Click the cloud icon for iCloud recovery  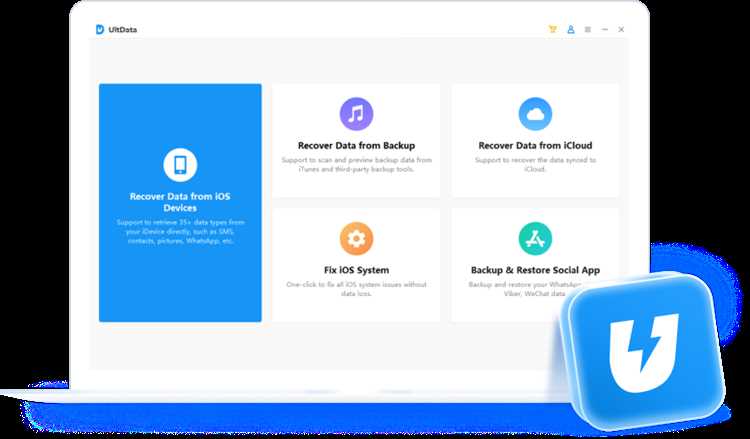click(x=535, y=114)
